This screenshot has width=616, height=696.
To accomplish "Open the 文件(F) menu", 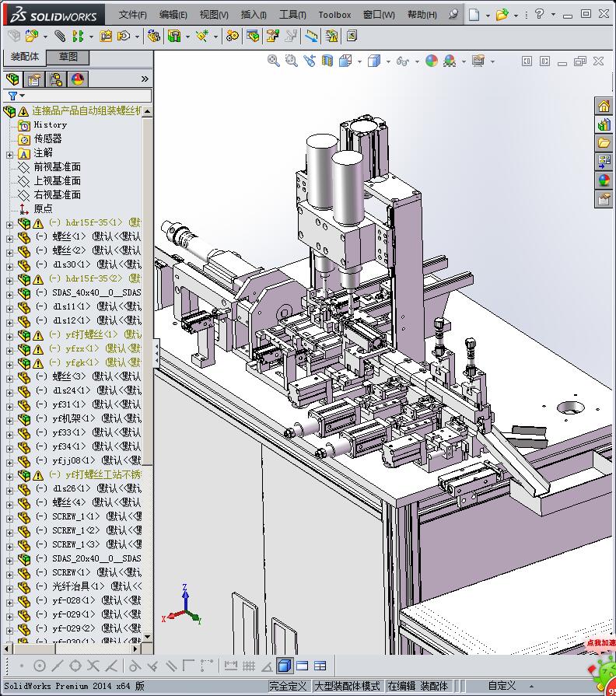I will (x=133, y=15).
